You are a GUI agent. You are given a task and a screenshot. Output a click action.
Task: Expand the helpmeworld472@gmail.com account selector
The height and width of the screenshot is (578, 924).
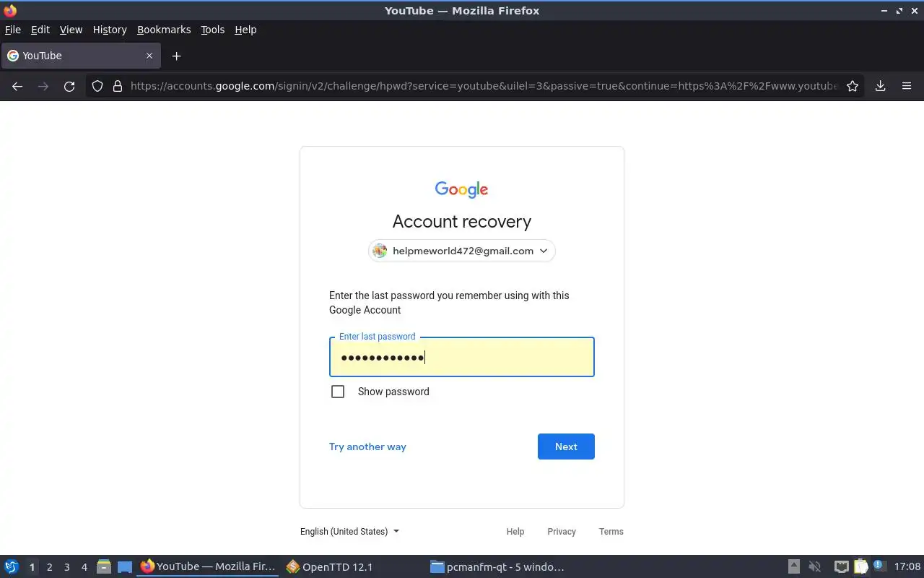point(462,251)
